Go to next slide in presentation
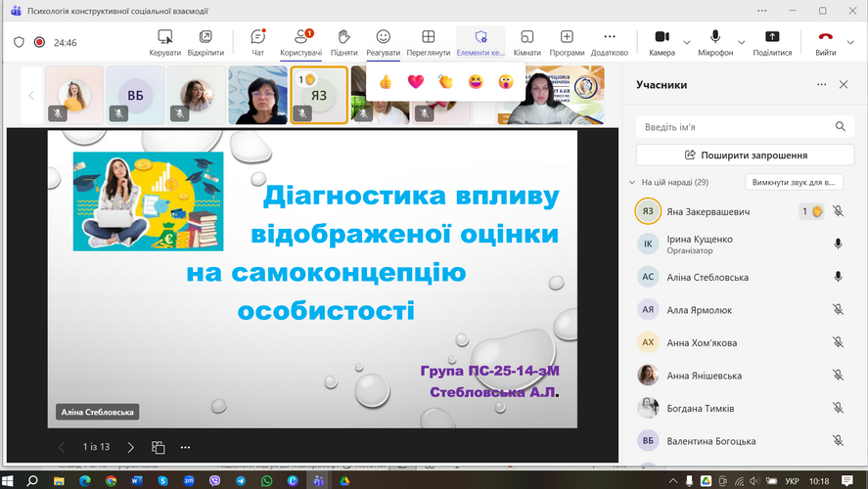 (x=131, y=447)
